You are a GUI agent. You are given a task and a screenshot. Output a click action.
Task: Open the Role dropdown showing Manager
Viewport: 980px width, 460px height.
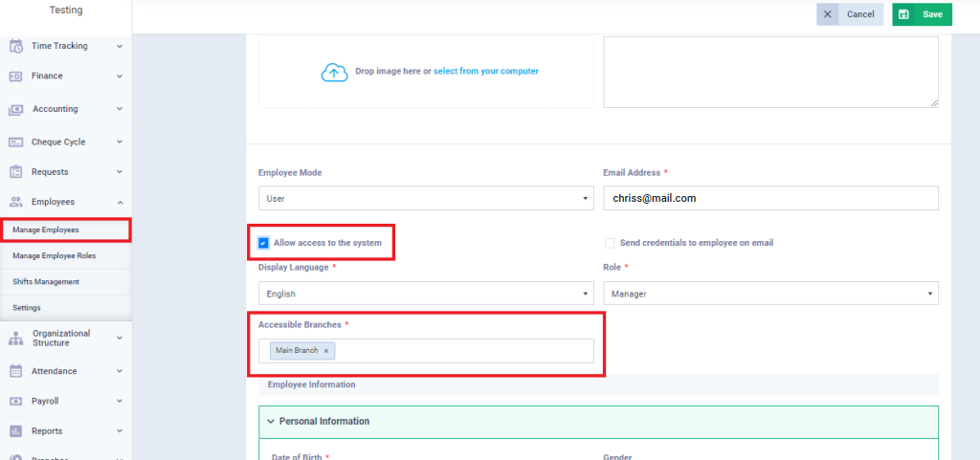[x=771, y=294]
